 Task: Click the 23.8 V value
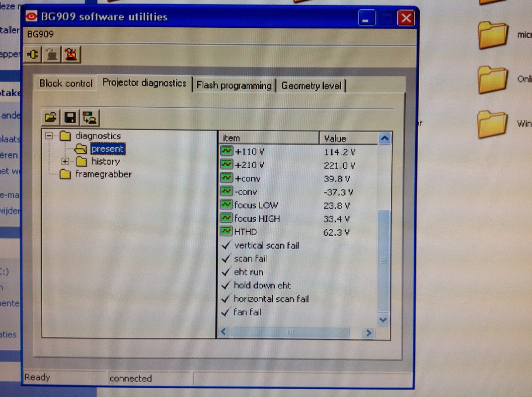coord(337,205)
